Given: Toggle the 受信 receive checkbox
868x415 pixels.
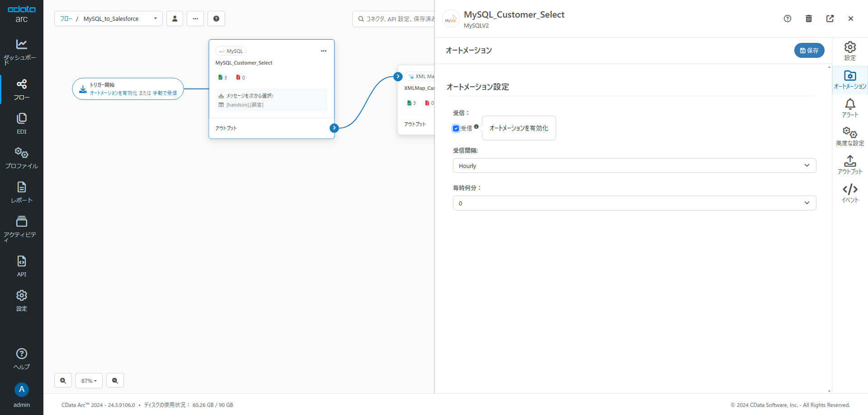Looking at the screenshot, I should (x=456, y=128).
